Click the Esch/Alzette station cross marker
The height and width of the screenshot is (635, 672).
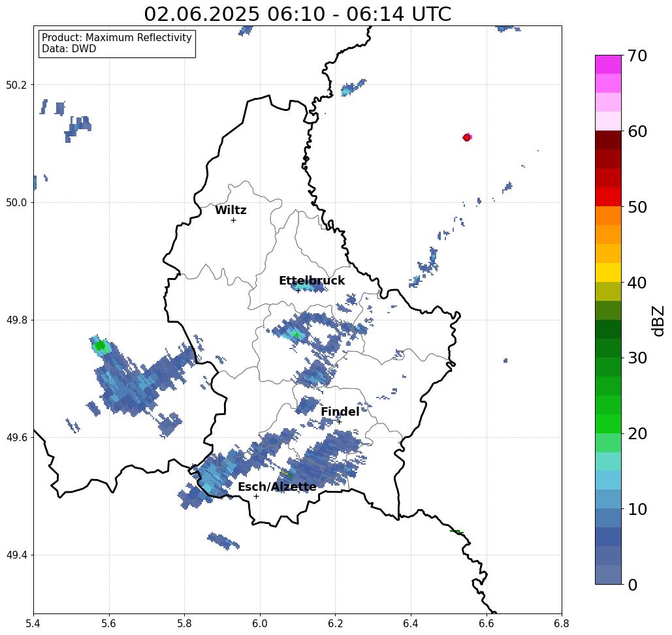(x=256, y=497)
